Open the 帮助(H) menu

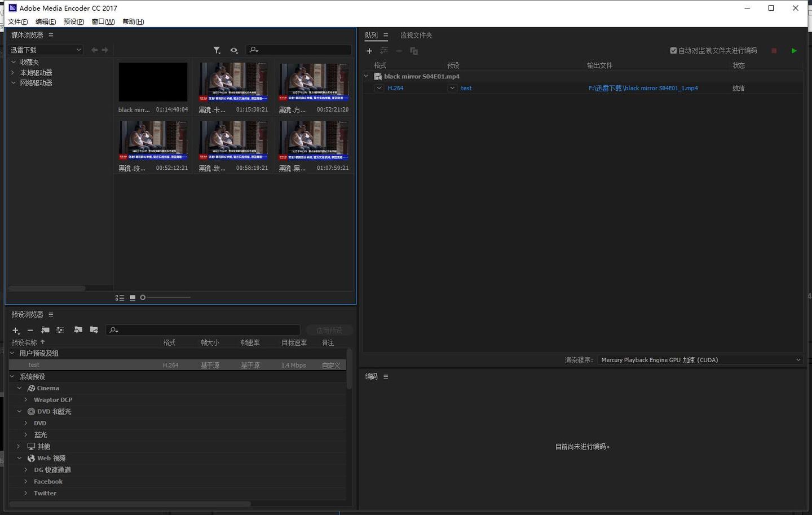[133, 21]
